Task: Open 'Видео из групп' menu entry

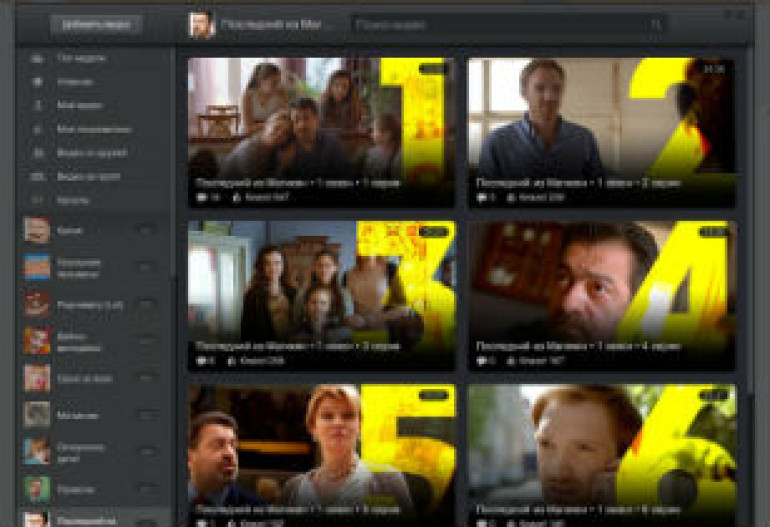Action: [x=88, y=176]
